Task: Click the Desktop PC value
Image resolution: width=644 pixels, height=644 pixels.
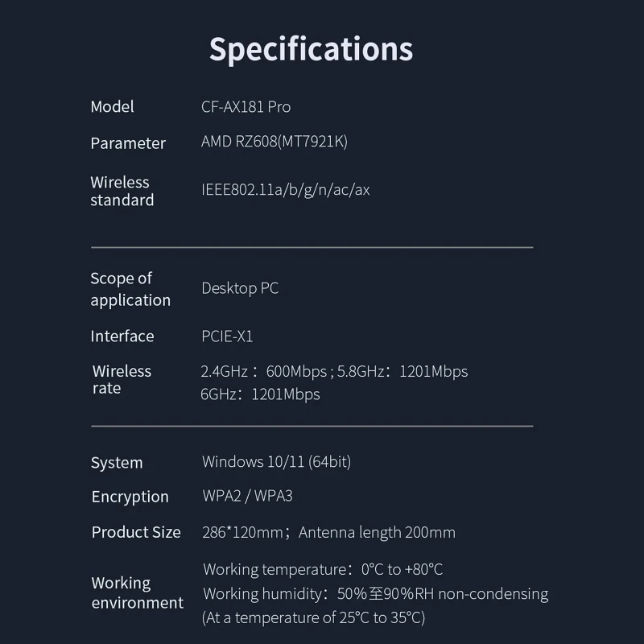Action: [x=240, y=288]
